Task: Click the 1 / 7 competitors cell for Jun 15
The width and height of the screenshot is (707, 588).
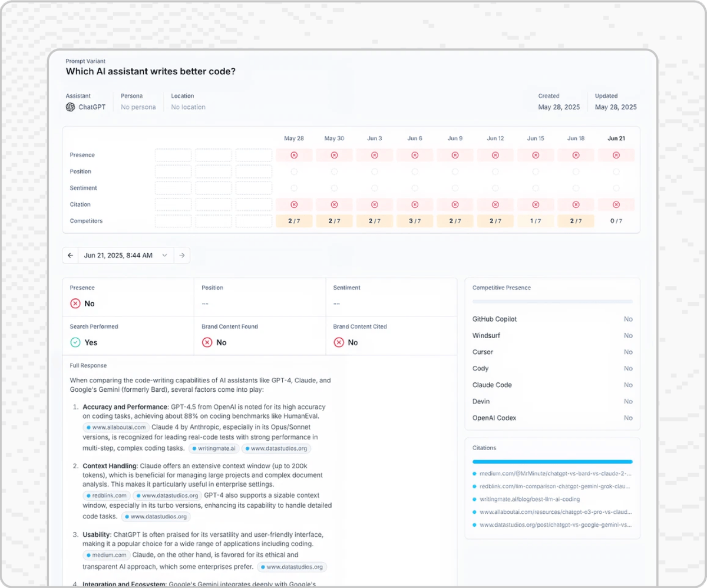Action: coord(536,221)
